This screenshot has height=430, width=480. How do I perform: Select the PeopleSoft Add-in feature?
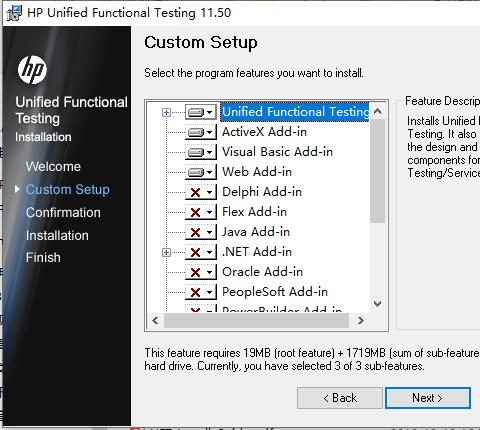pyautogui.click(x=275, y=292)
